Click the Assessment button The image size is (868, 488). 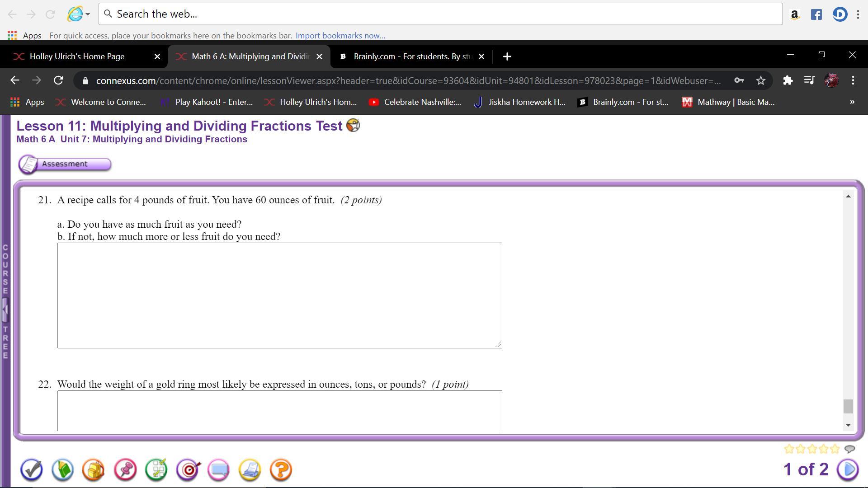tap(65, 164)
